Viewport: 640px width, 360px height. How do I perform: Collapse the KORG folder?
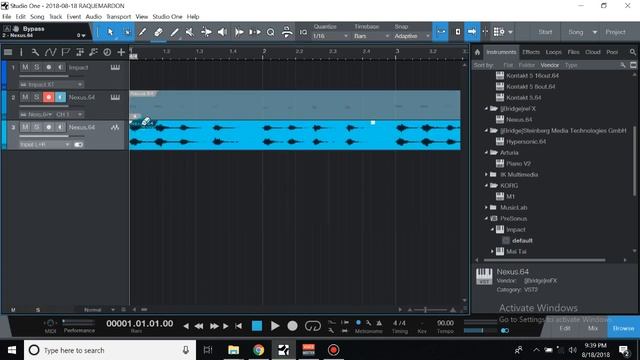(x=487, y=185)
